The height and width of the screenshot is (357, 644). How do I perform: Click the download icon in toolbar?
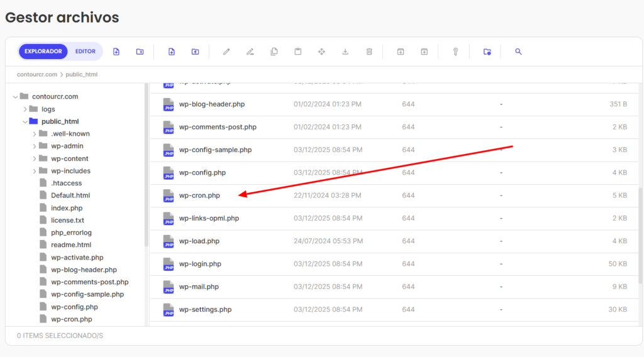(x=345, y=52)
